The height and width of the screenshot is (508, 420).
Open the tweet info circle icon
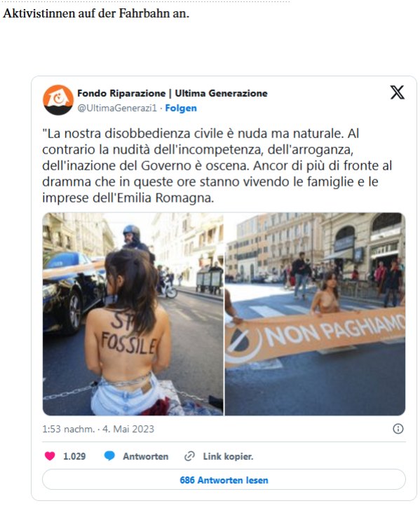[x=398, y=429]
